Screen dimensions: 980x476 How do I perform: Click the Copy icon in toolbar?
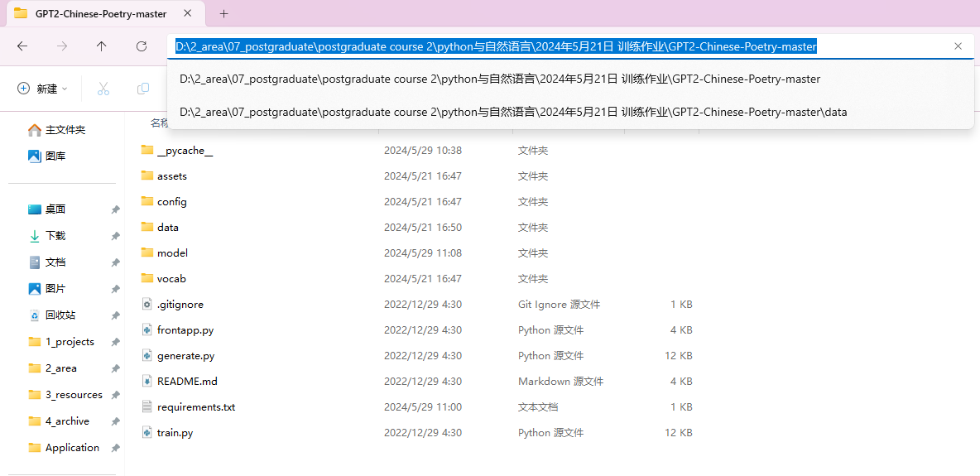point(143,89)
